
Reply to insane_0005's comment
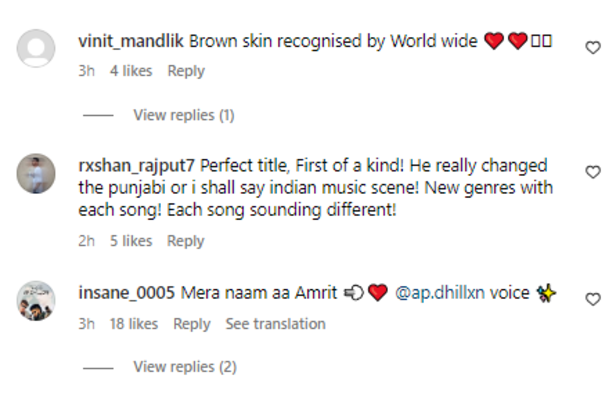click(192, 324)
